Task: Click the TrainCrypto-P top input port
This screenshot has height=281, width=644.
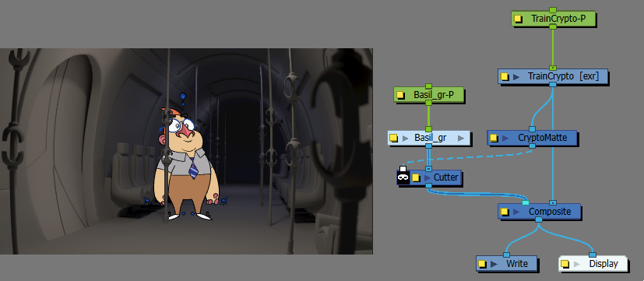Action: click(x=553, y=10)
